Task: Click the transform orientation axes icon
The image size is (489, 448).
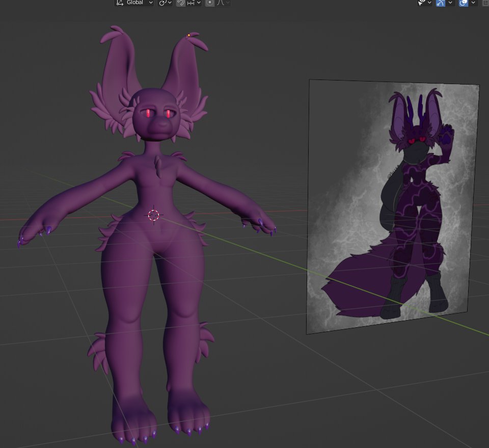Action: [x=120, y=3]
